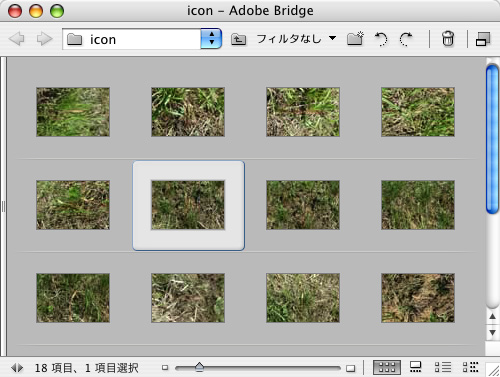Select third thumbnail in top row
This screenshot has width=500, height=377.
tap(303, 112)
